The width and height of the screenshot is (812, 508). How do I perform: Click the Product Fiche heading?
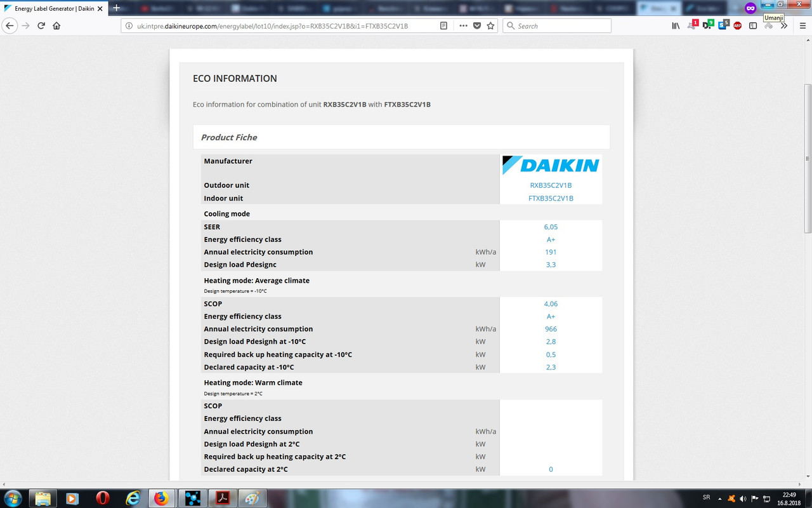229,137
